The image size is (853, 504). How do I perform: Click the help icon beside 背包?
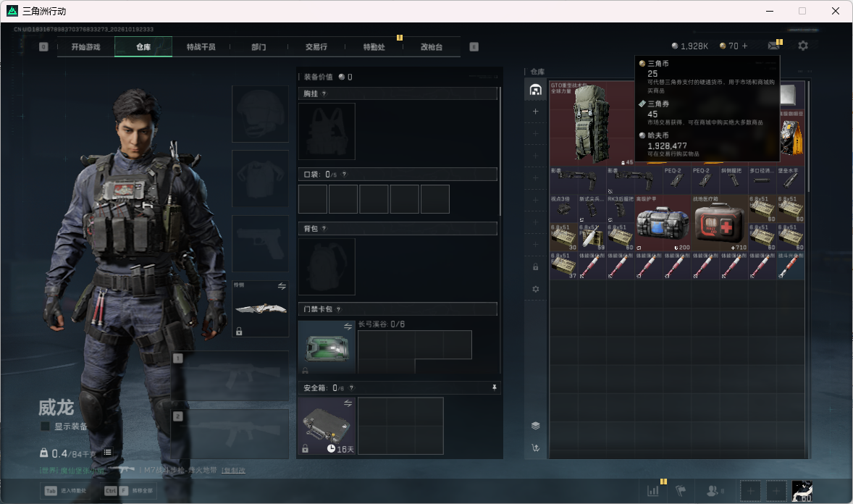point(324,229)
